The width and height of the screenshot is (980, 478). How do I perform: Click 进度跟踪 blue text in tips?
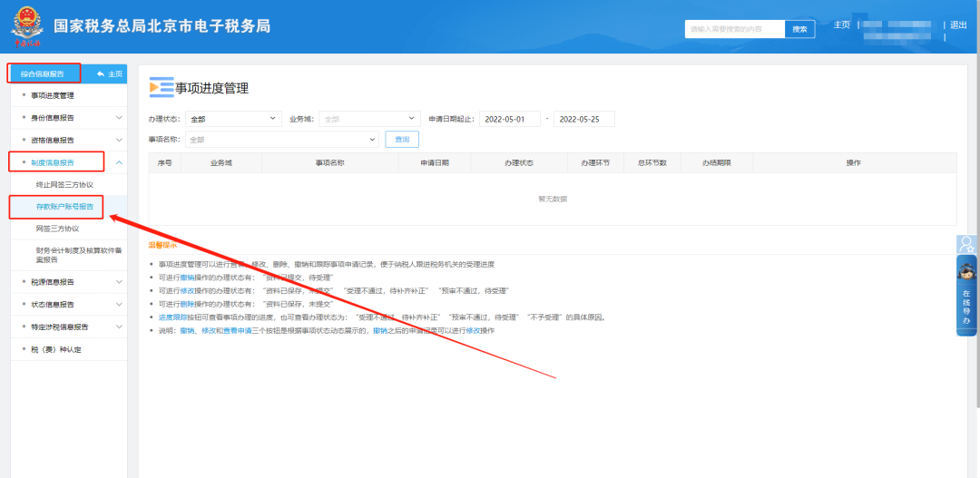(172, 317)
